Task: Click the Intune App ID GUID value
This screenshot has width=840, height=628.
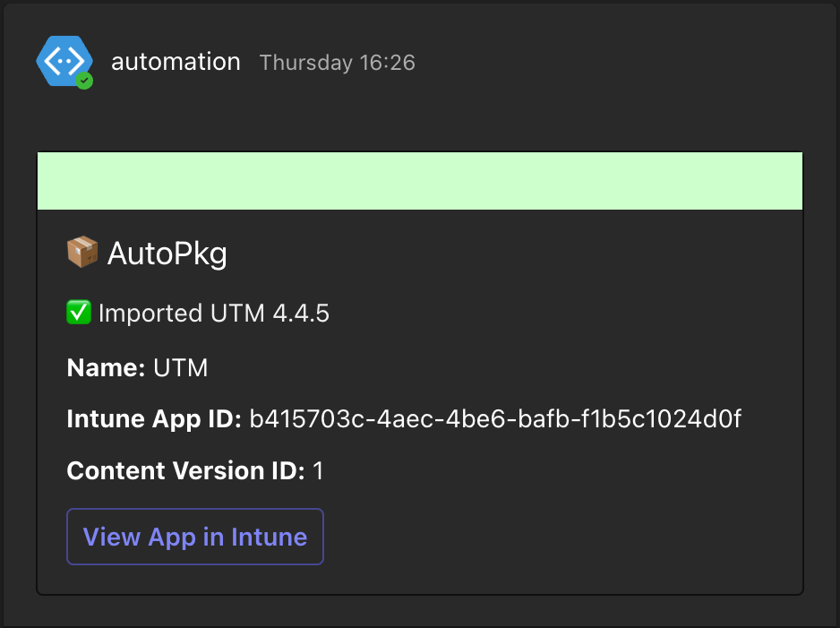Action: (x=494, y=418)
